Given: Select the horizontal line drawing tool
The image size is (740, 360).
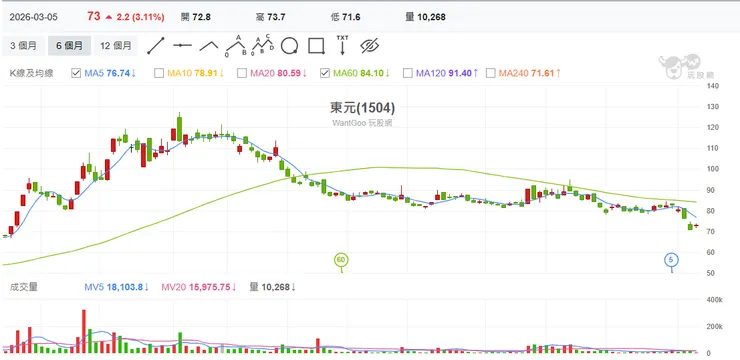Looking at the screenshot, I should (x=182, y=46).
